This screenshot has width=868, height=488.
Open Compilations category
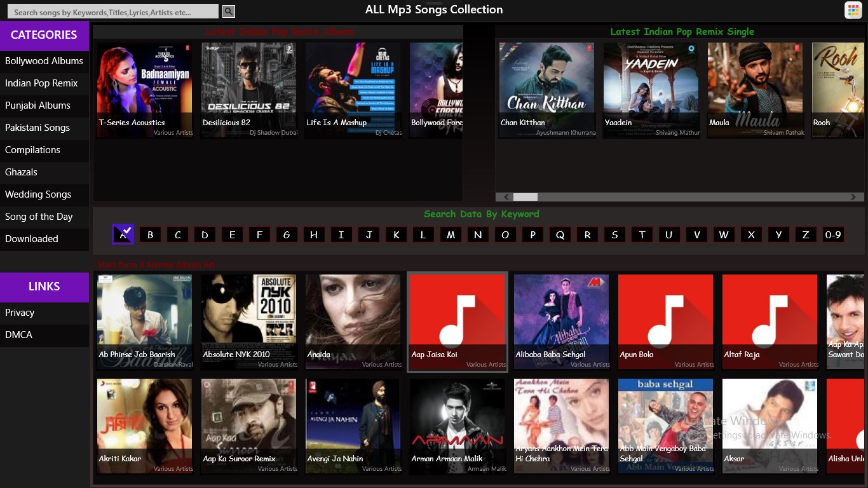point(44,150)
